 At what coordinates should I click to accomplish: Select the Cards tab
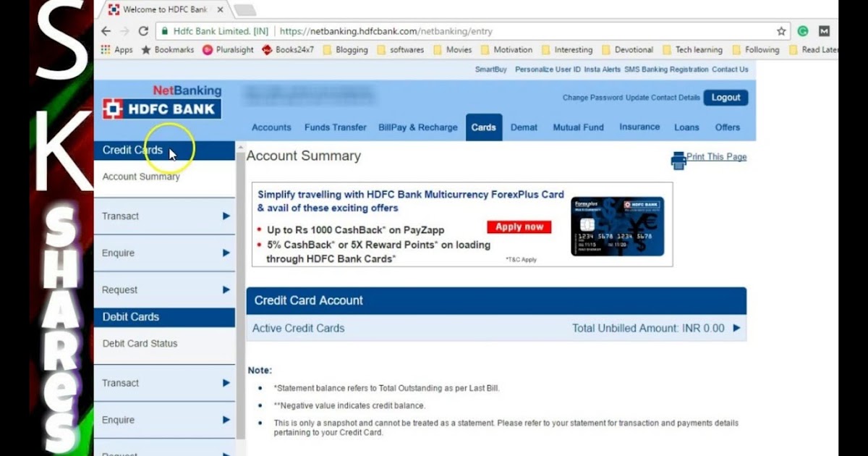coord(484,127)
